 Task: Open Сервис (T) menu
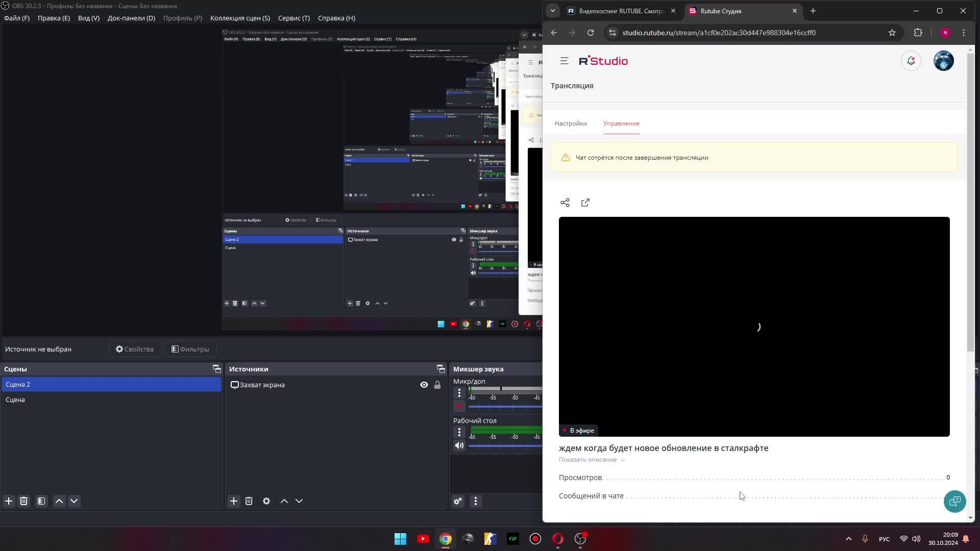[x=294, y=18]
